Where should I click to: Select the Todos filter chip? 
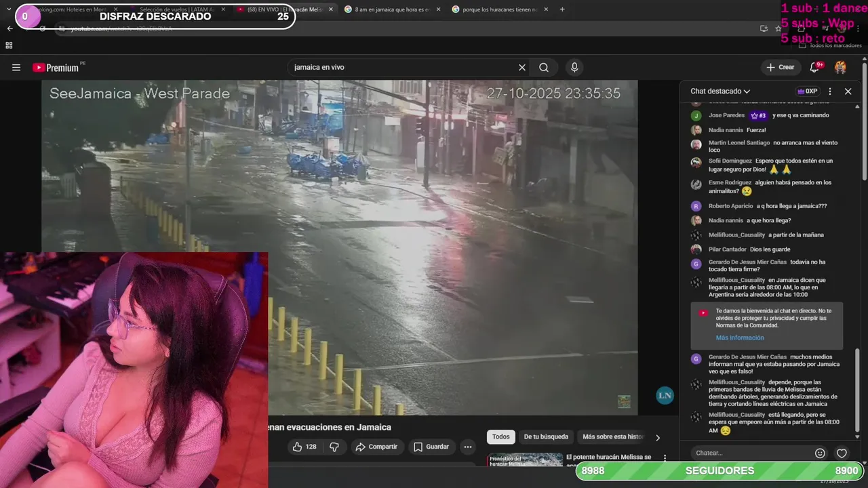pos(501,436)
